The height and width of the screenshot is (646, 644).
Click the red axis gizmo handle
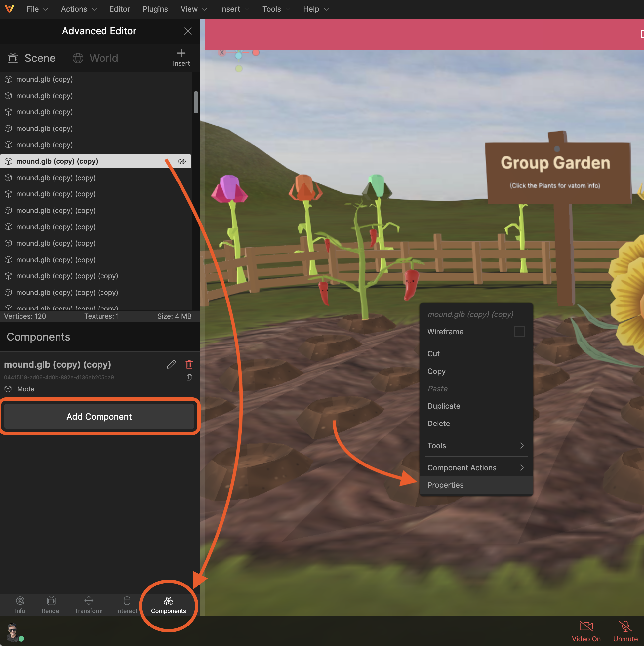pos(256,52)
